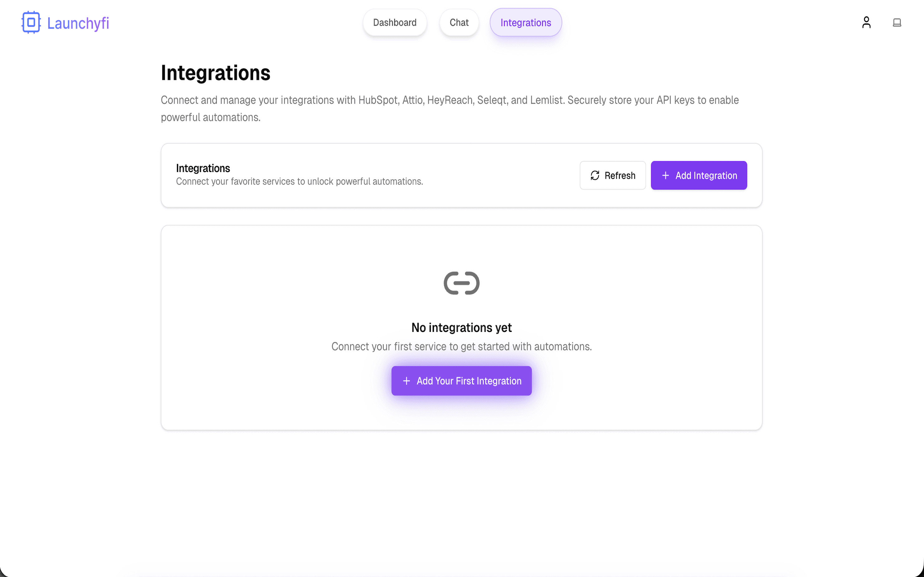924x577 pixels.
Task: Select the Integrations tab
Action: click(525, 22)
